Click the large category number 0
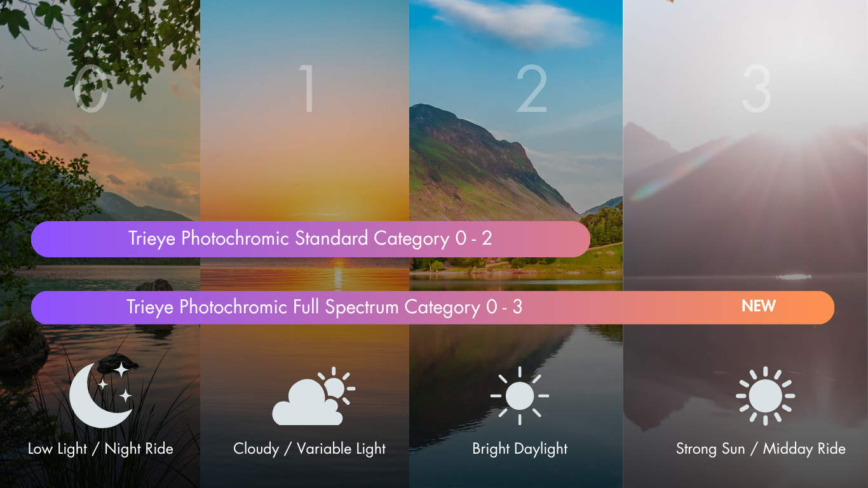 pos(91,90)
